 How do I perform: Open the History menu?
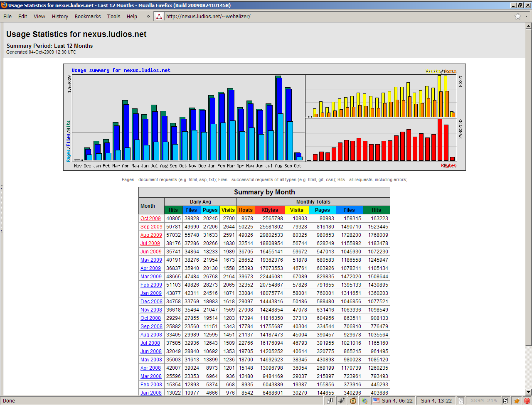coord(60,17)
